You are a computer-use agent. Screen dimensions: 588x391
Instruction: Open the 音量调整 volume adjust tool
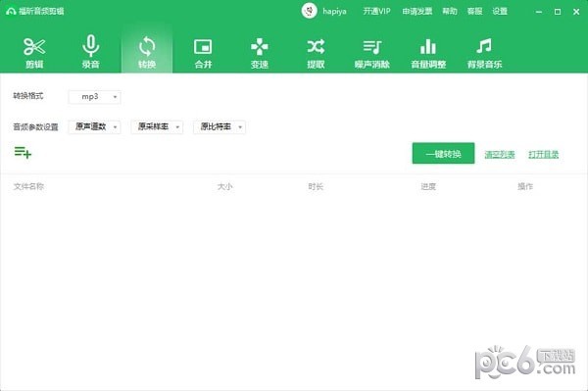(x=428, y=53)
